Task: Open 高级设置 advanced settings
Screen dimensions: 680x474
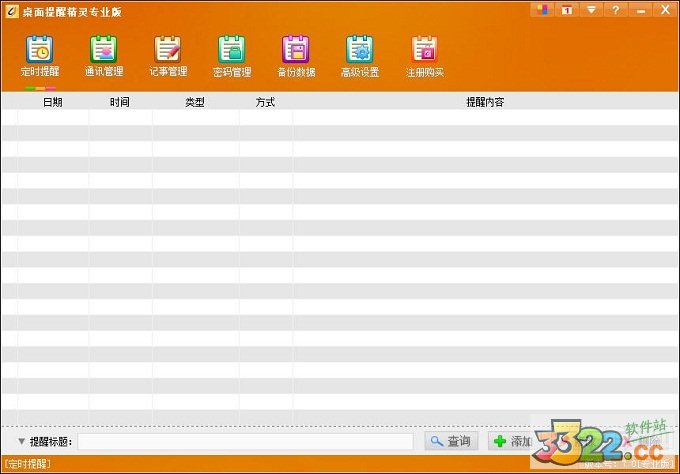Action: [360, 57]
